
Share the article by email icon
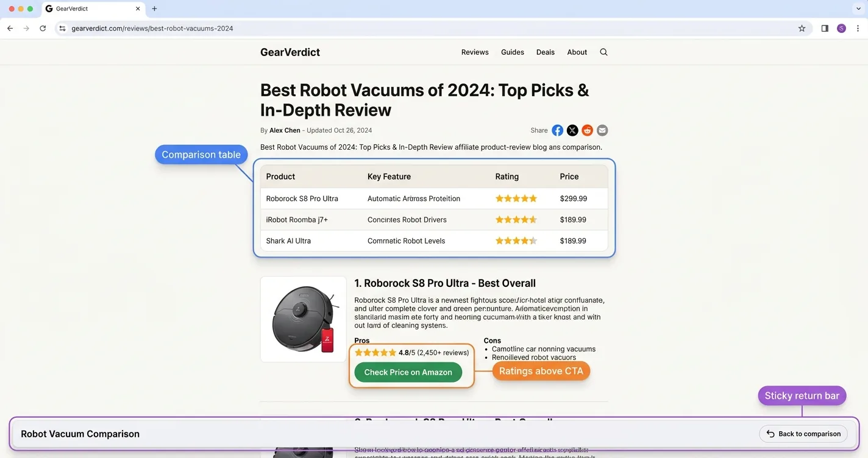[x=602, y=130]
